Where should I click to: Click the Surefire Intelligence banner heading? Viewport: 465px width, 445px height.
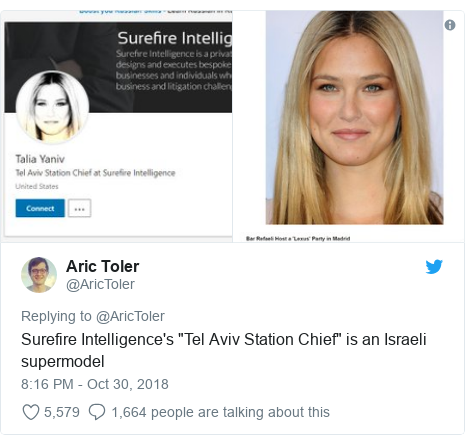[x=174, y=38]
